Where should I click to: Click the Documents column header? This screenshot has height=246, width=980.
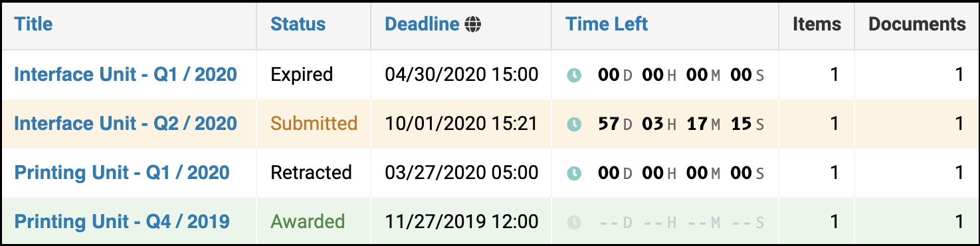(917, 25)
